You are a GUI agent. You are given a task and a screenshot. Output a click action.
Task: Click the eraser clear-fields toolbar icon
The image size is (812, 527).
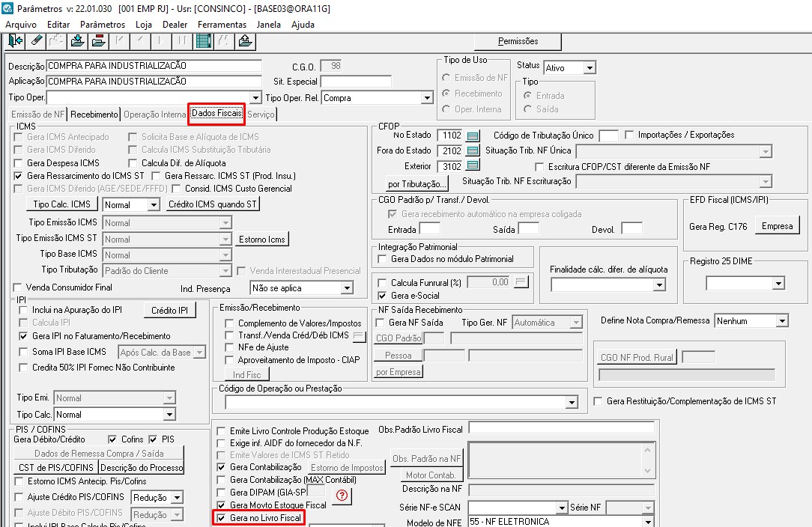pos(36,41)
